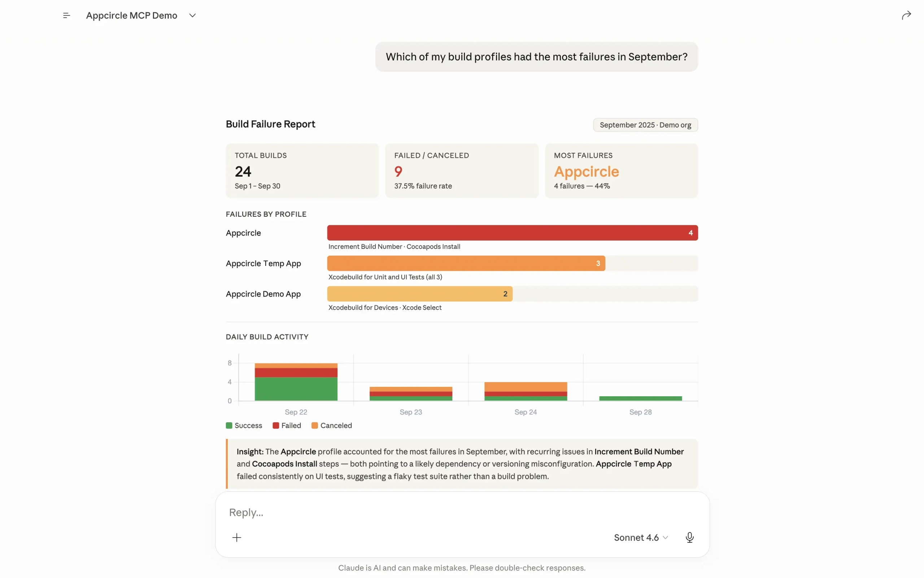This screenshot has width=924, height=578.
Task: Click the 'Appcircle Demo App' profile label
Action: [x=263, y=294]
